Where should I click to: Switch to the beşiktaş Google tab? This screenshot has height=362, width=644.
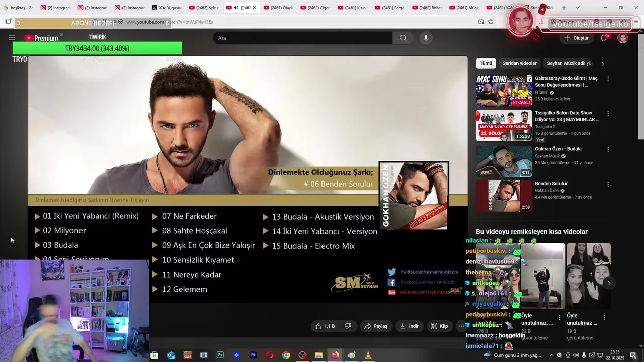coord(19,8)
